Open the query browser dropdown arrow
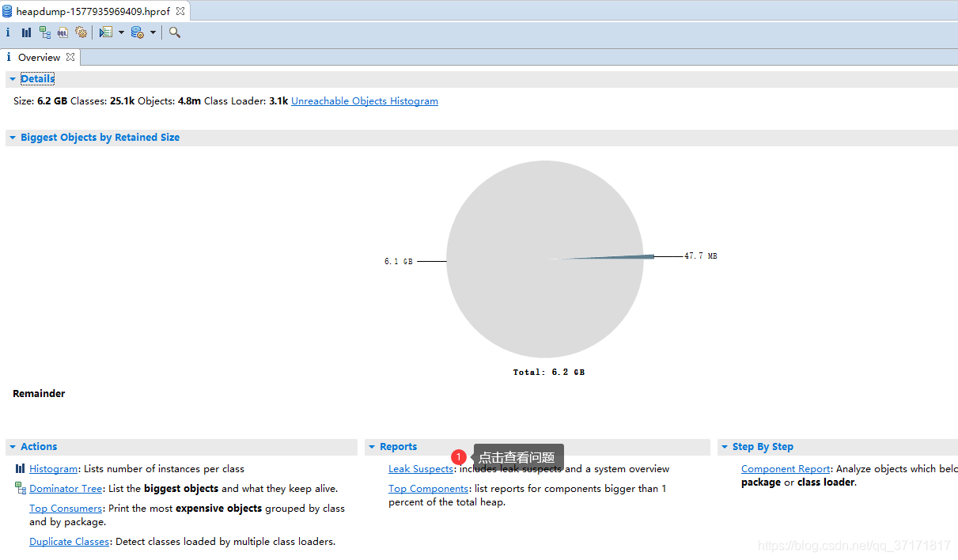Screen dimensions: 958x560 pos(153,32)
